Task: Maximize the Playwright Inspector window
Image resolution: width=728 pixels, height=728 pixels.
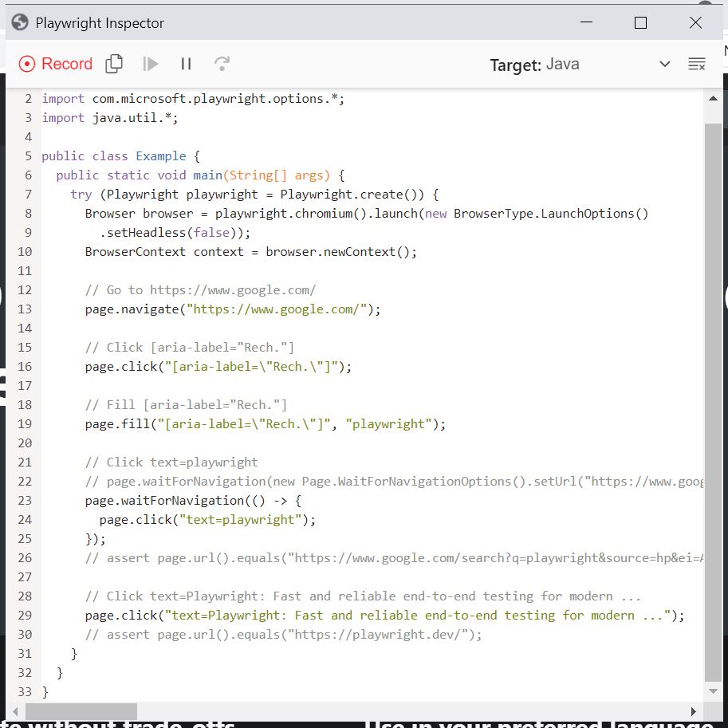Action: click(641, 22)
